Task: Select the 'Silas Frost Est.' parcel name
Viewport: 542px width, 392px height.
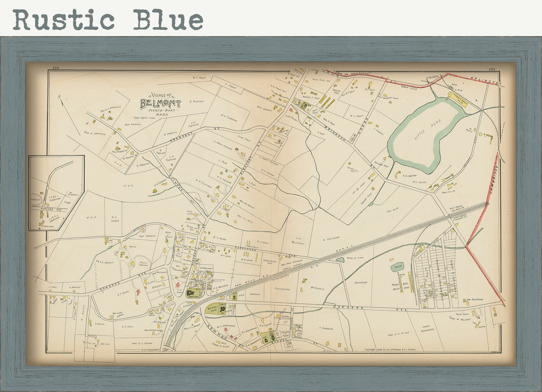Action: pos(322,80)
